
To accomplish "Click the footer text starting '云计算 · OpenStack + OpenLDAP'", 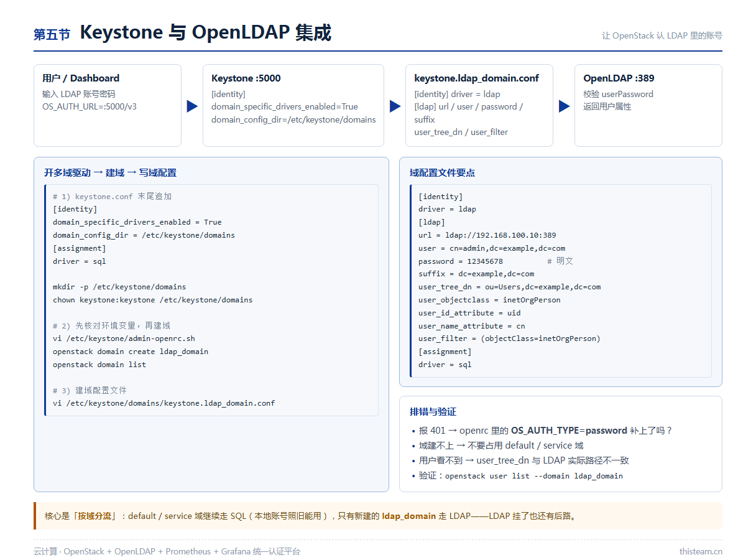I will pyautogui.click(x=167, y=551).
